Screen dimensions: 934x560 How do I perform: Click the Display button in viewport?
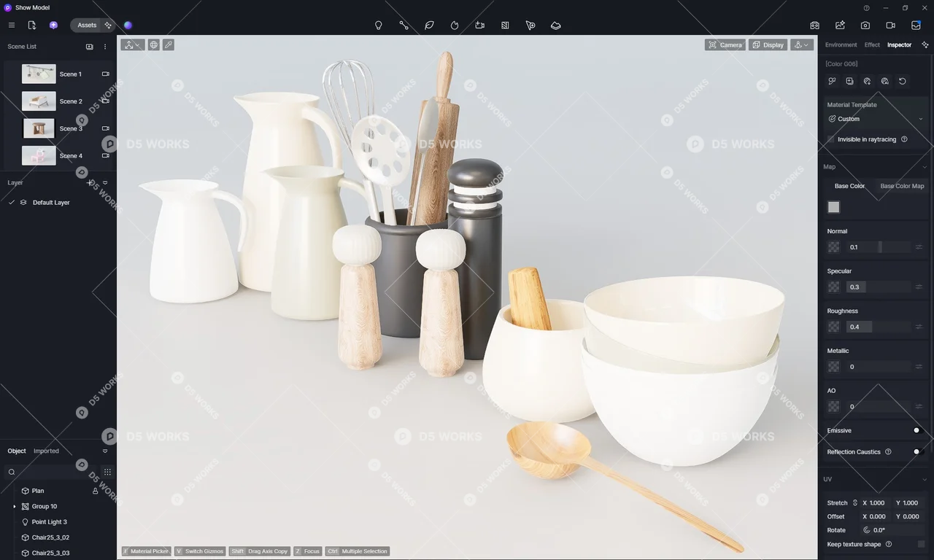(x=768, y=45)
